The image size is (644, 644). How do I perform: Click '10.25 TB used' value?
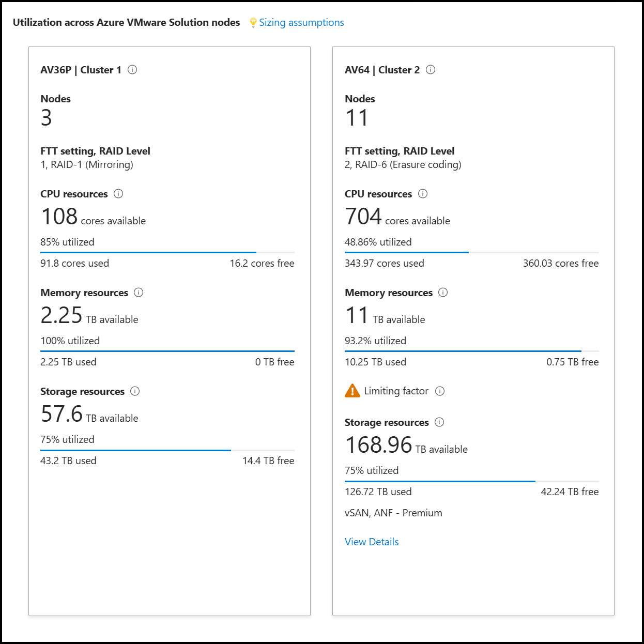pyautogui.click(x=375, y=362)
